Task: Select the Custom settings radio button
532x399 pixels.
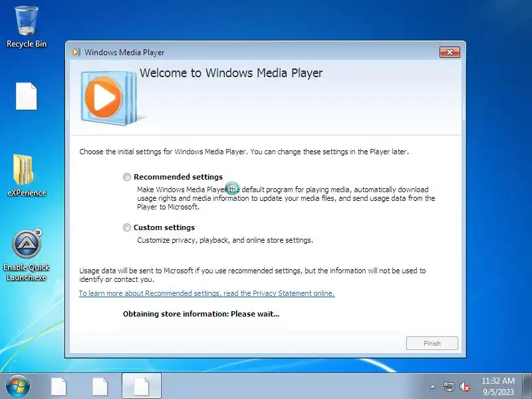Action: pos(127,227)
